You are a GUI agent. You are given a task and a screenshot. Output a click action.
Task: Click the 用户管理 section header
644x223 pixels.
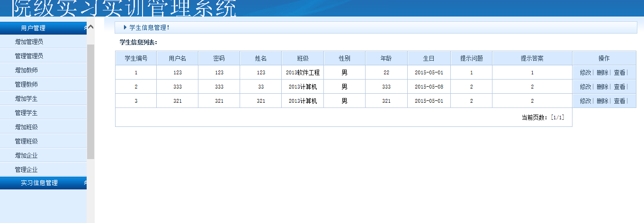43,28
